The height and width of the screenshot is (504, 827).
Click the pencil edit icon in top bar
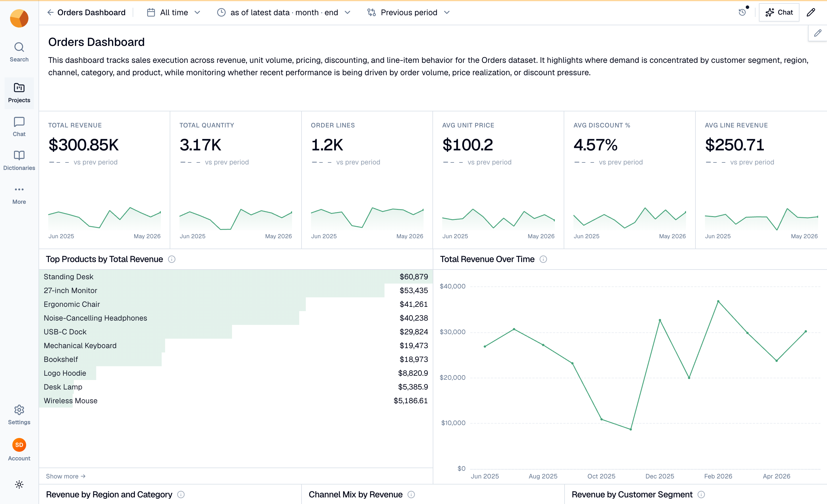[x=811, y=12]
